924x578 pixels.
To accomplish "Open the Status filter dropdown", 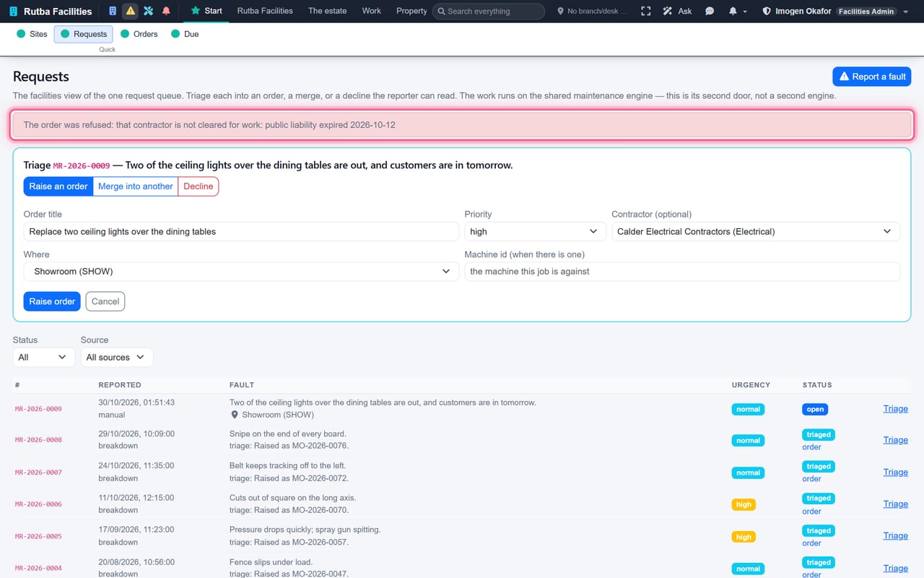I will [44, 357].
